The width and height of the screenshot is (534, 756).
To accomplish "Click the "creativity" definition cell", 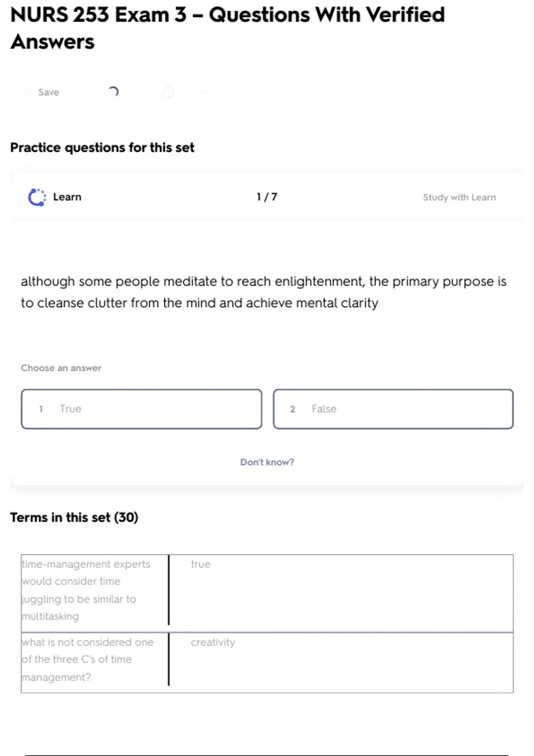I will (x=213, y=642).
